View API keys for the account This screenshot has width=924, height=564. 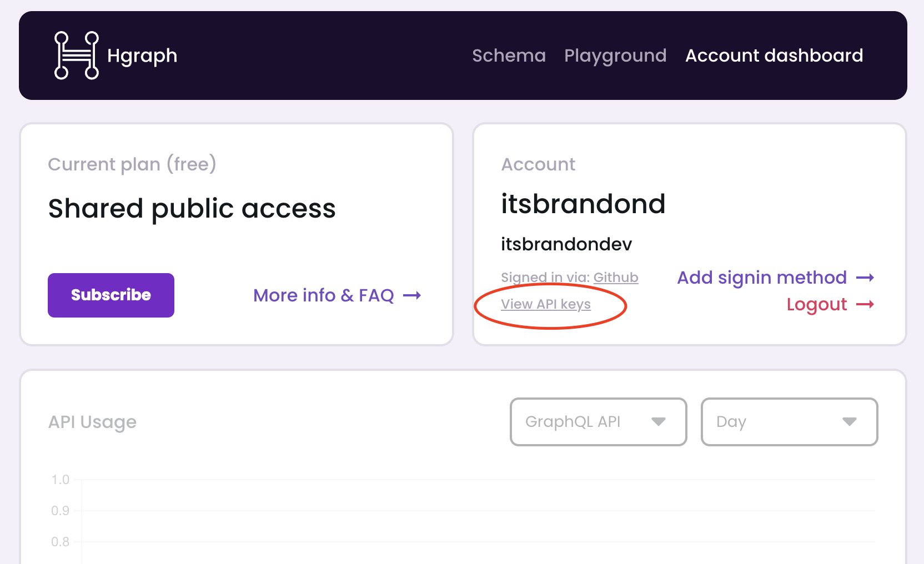coord(545,304)
